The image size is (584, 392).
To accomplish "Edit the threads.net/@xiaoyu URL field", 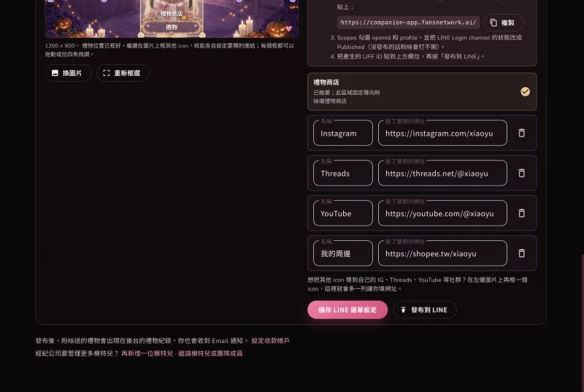I will 442,173.
